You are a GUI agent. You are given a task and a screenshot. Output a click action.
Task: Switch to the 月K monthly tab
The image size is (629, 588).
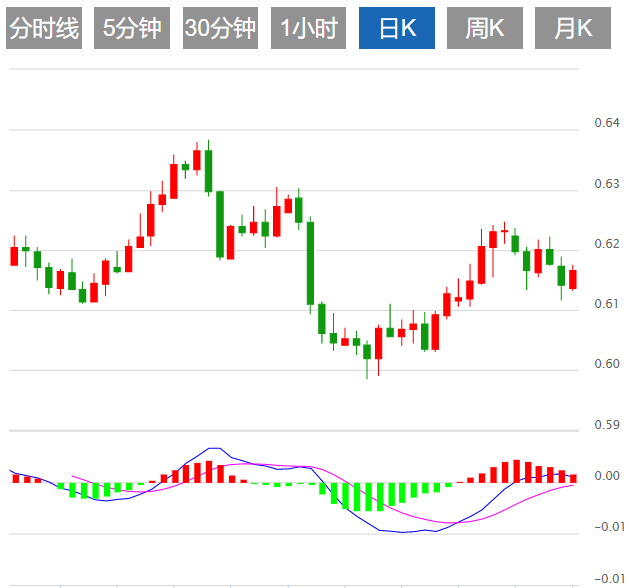(x=572, y=29)
